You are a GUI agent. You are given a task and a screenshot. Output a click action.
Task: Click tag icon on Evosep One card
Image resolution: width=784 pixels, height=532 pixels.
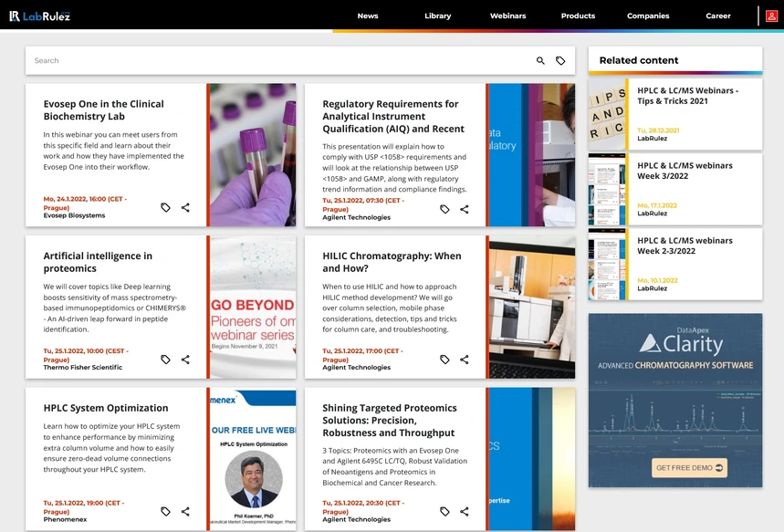point(165,207)
